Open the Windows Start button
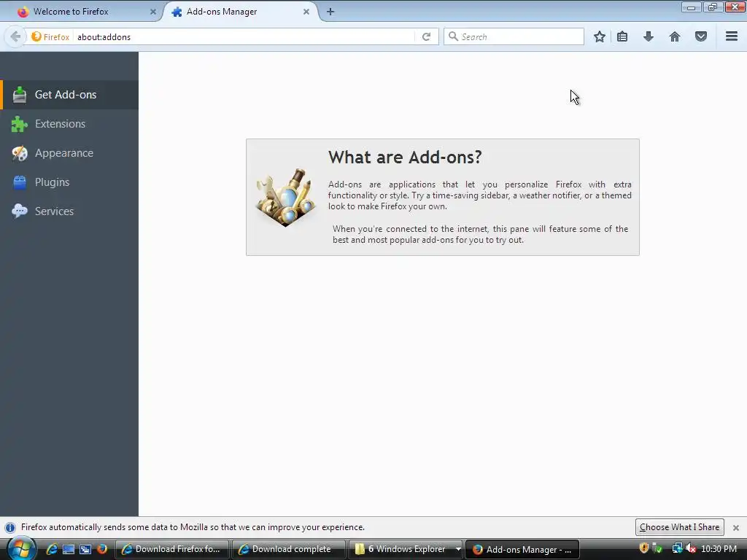This screenshot has width=747, height=560. pyautogui.click(x=21, y=548)
